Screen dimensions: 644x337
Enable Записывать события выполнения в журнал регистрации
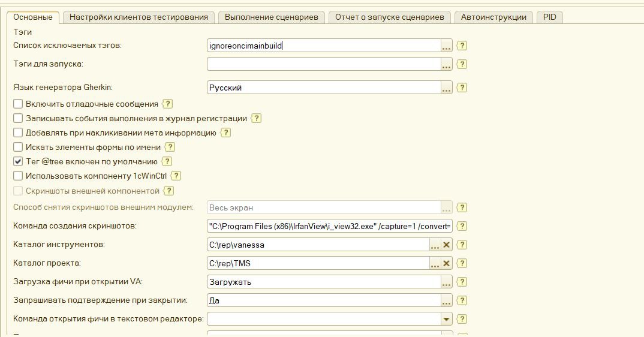[17, 118]
